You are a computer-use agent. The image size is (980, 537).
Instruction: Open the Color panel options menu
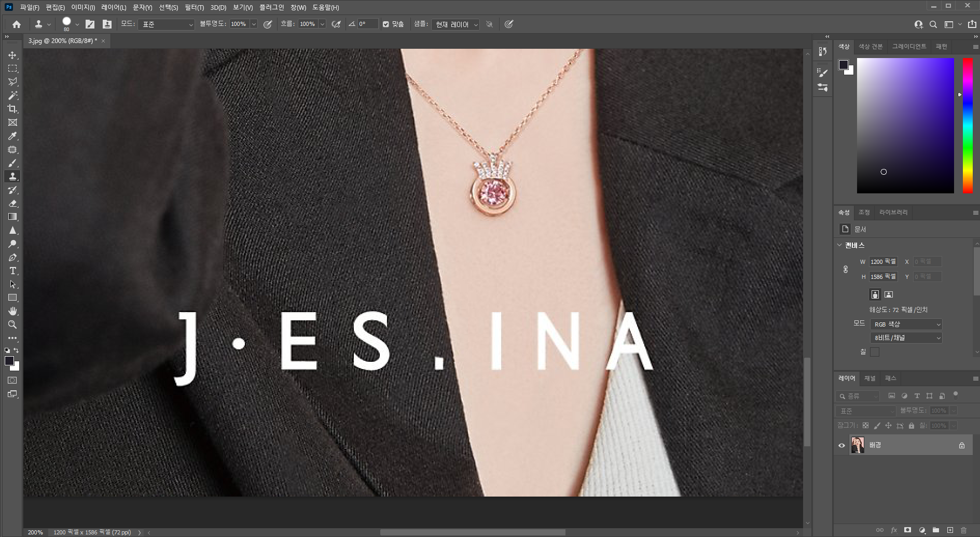tap(975, 47)
